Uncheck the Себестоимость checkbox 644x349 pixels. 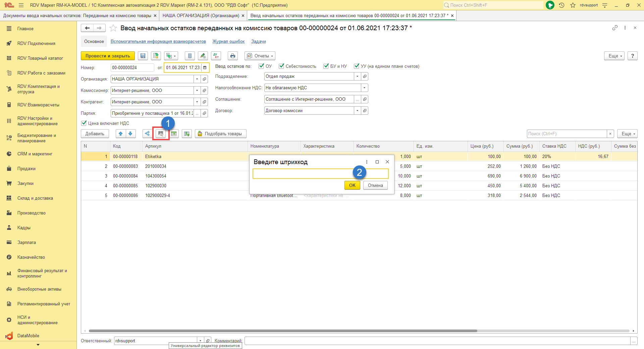coord(281,66)
